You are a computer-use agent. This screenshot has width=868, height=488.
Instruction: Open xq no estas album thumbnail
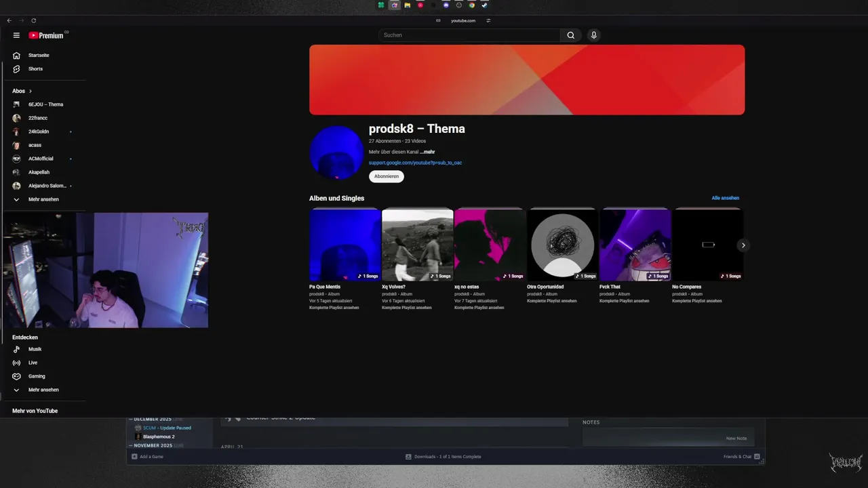coord(490,245)
